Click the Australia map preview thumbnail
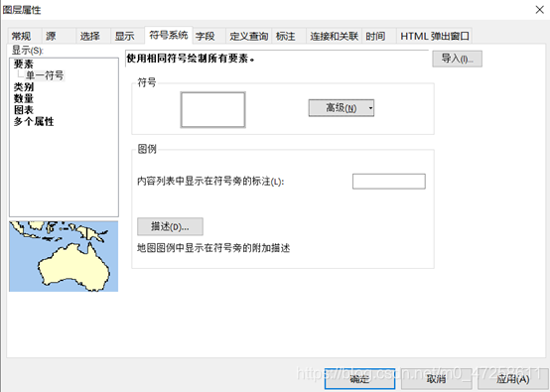 click(64, 256)
